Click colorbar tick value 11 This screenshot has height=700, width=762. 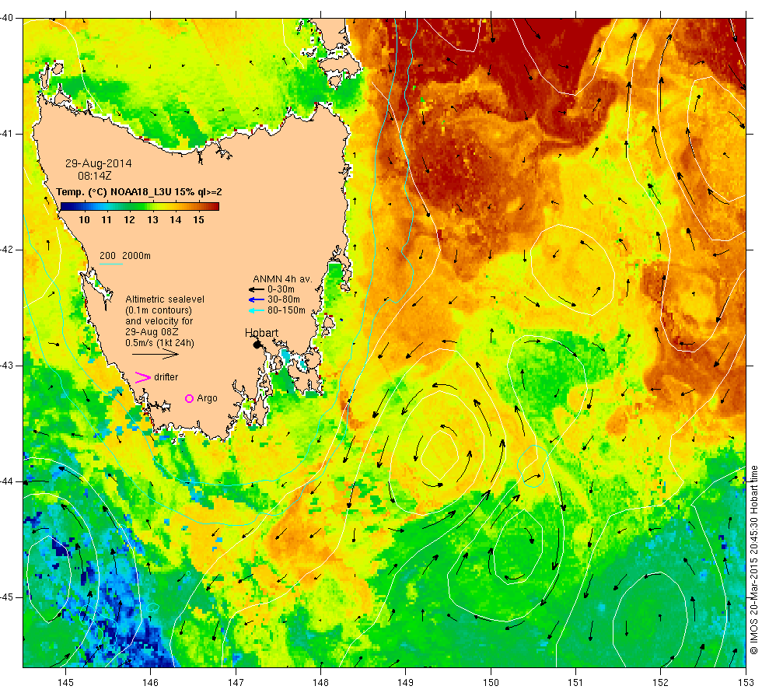pyautogui.click(x=107, y=219)
